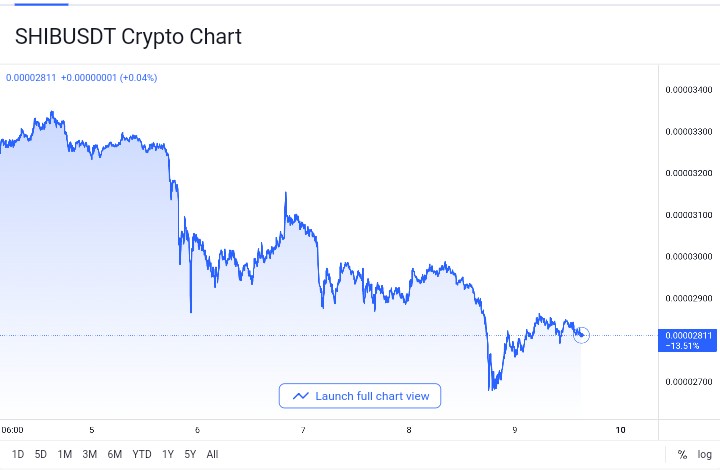Toggle percent scale mode
This screenshot has width=720, height=471.
pos(682,454)
